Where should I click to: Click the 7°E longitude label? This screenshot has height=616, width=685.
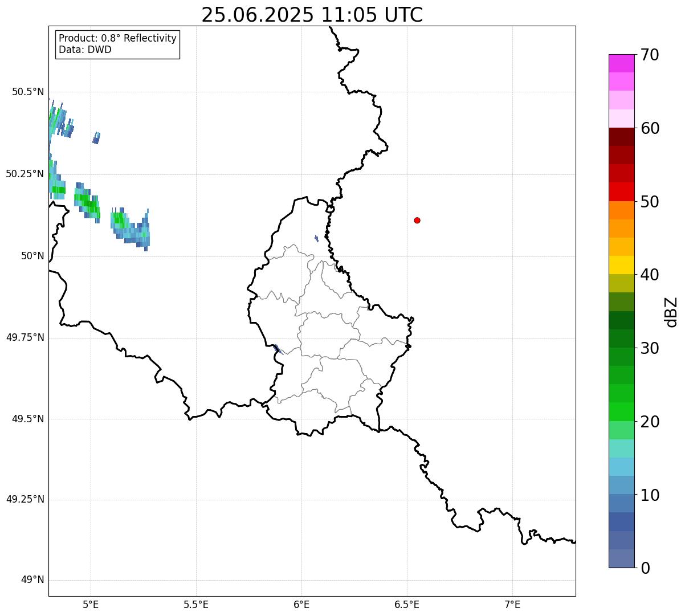512,604
